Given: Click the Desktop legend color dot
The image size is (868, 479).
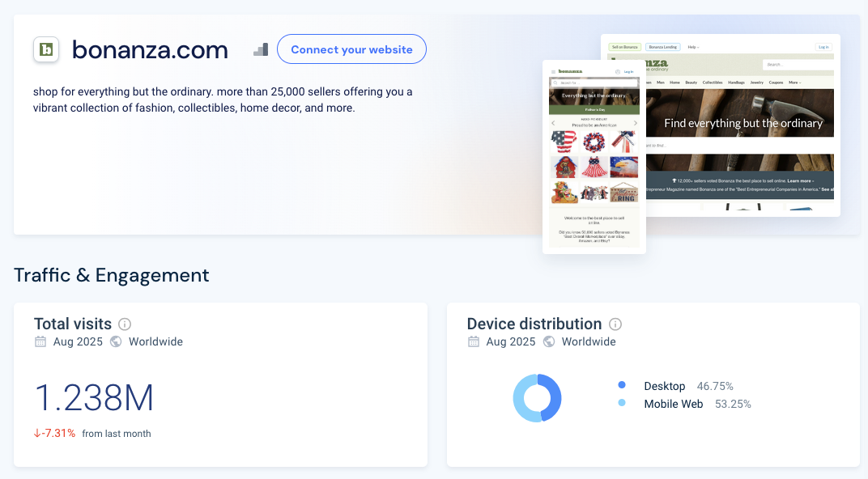Looking at the screenshot, I should coord(622,385).
